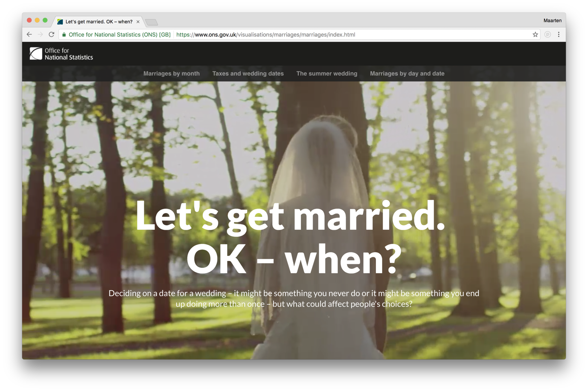Click the Office for National Statistics logo
The height and width of the screenshot is (391, 588).
tap(61, 54)
